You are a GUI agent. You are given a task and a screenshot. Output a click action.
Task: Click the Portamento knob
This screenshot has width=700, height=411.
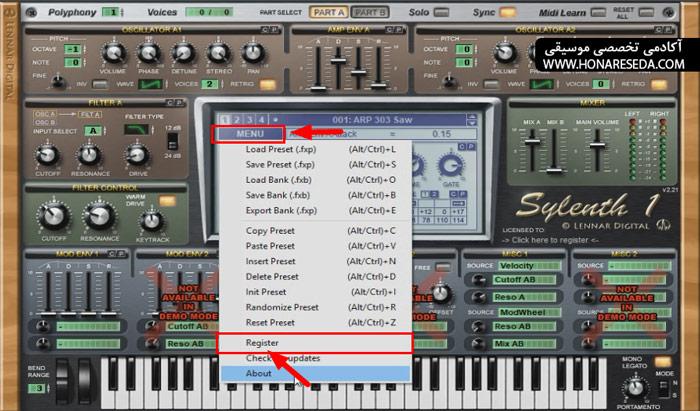pos(635,388)
